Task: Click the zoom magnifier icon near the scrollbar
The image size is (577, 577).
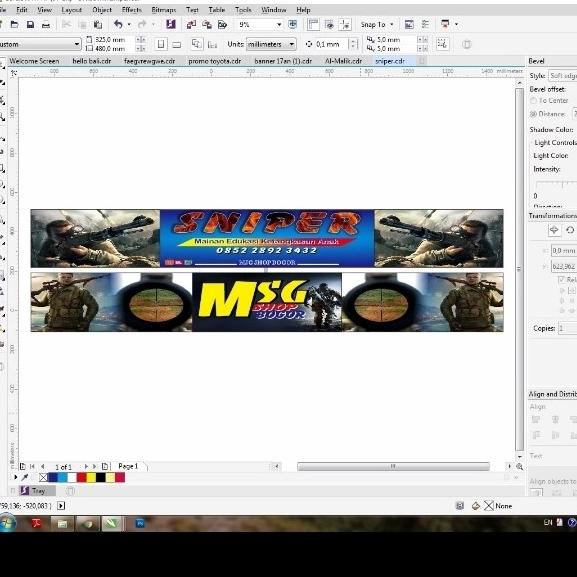Action: (520, 467)
